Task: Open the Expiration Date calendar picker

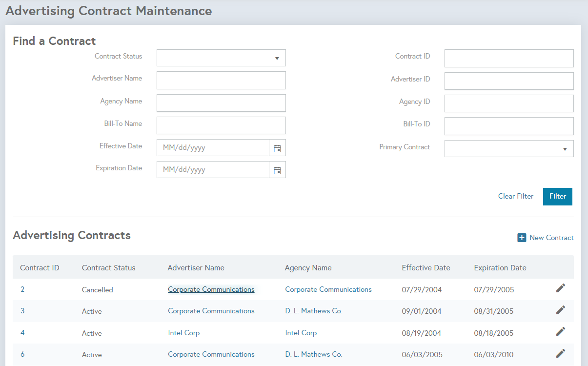Action: point(277,170)
